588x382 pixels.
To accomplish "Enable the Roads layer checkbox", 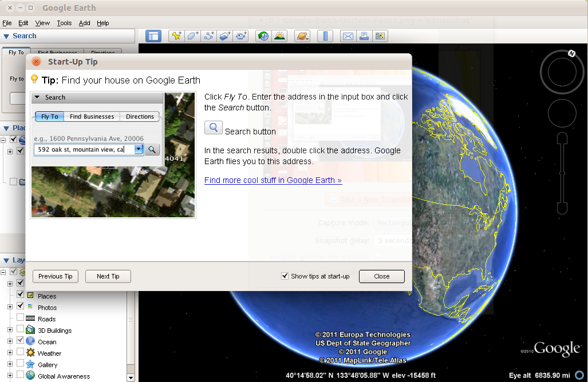I will pos(20,317).
